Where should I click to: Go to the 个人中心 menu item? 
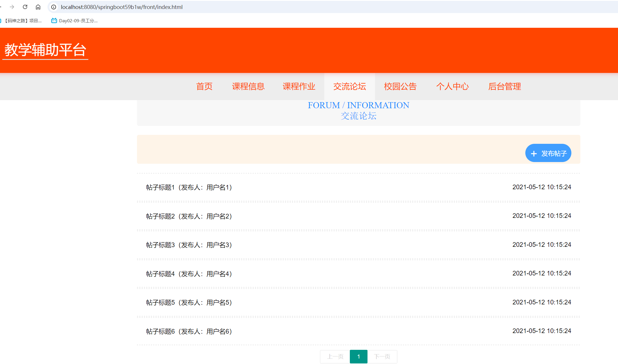point(452,87)
